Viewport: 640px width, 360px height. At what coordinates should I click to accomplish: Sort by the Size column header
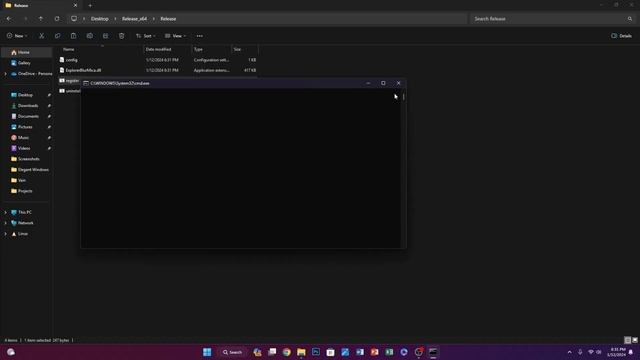click(x=244, y=49)
